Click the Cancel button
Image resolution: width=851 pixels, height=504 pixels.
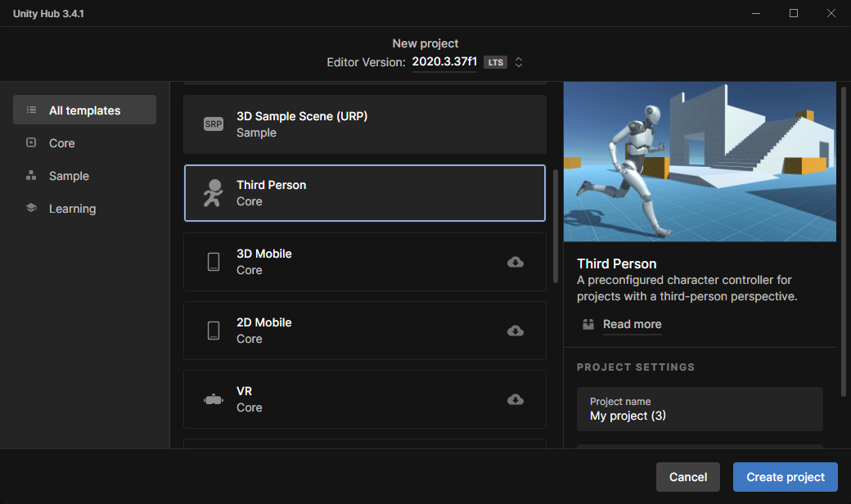[x=687, y=477]
